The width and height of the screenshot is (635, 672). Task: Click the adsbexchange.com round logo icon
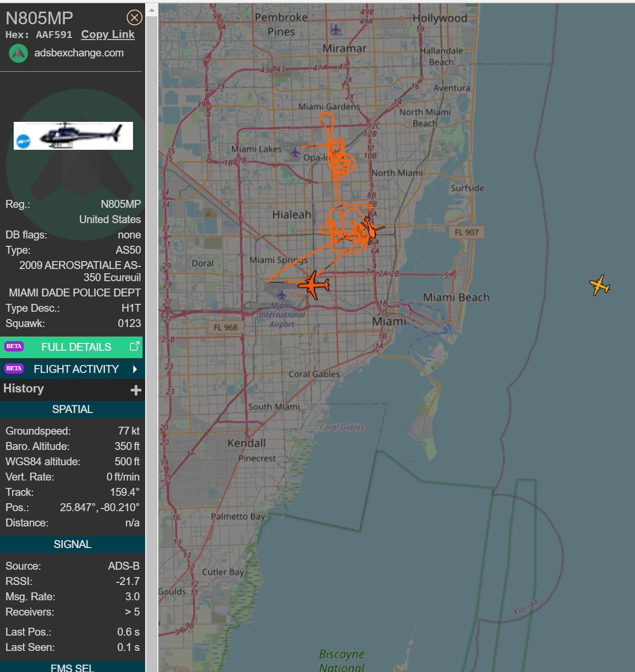pyautogui.click(x=18, y=53)
